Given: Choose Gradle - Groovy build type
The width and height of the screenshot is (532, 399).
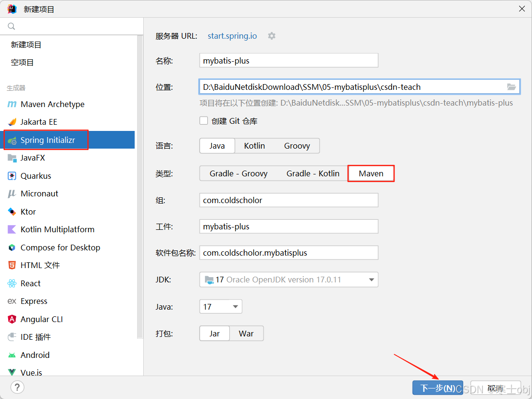Looking at the screenshot, I should pos(238,173).
